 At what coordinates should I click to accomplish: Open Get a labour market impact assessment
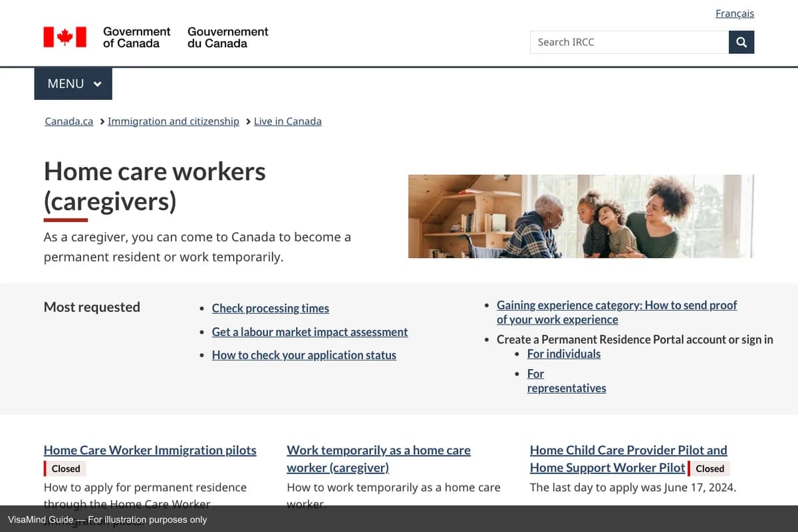pyautogui.click(x=309, y=332)
